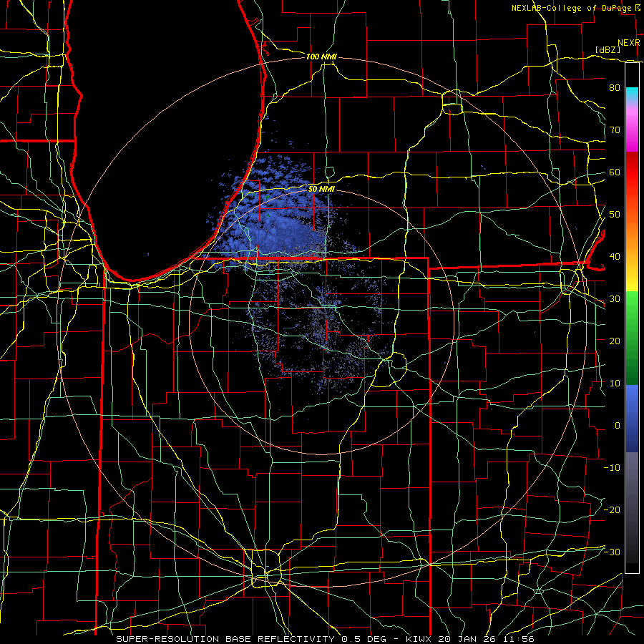Click the "NEXR" label above the scale
The width and height of the screenshot is (644, 644).
[629, 43]
